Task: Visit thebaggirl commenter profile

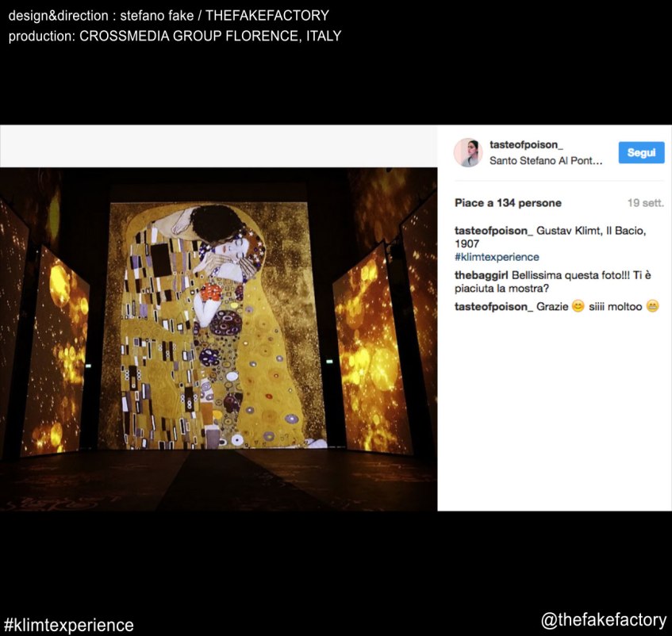Action: pyautogui.click(x=480, y=275)
